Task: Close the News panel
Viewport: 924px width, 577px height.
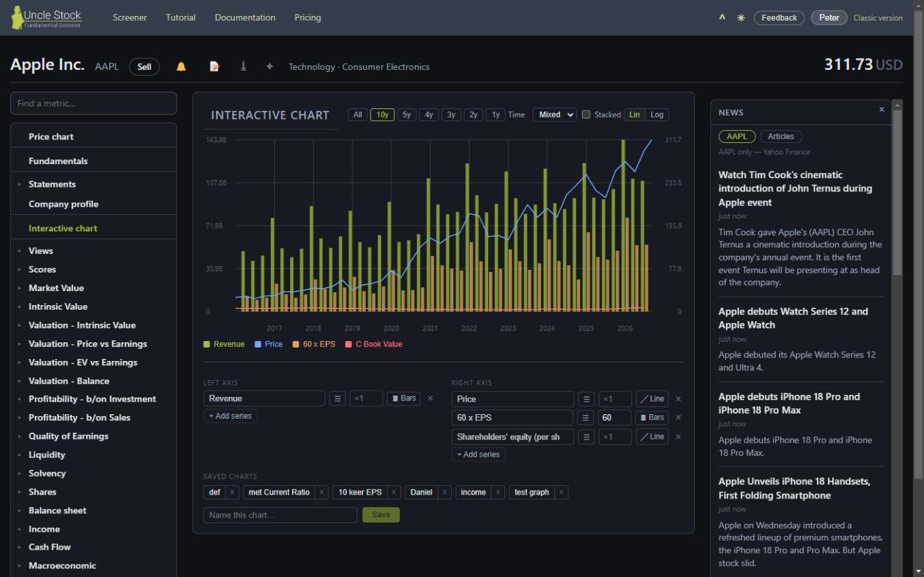Action: pos(881,110)
